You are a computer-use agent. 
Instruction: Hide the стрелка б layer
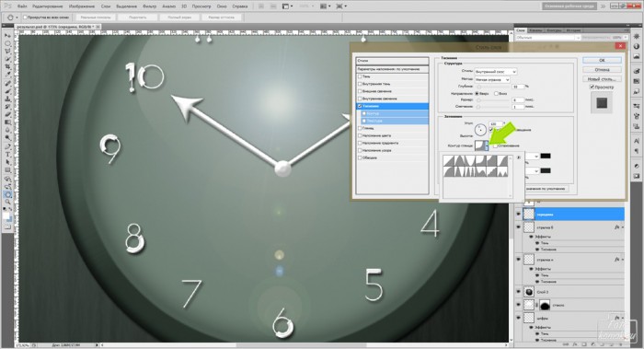click(518, 227)
